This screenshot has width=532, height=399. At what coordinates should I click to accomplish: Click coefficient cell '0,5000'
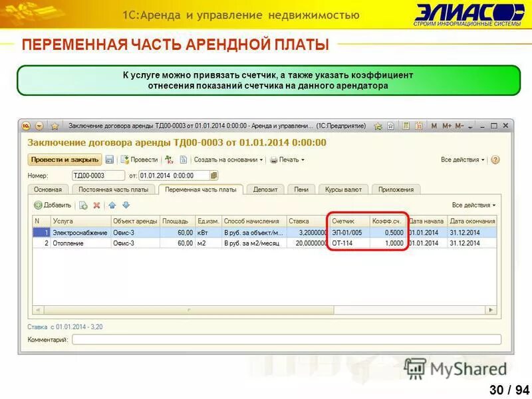pos(388,232)
